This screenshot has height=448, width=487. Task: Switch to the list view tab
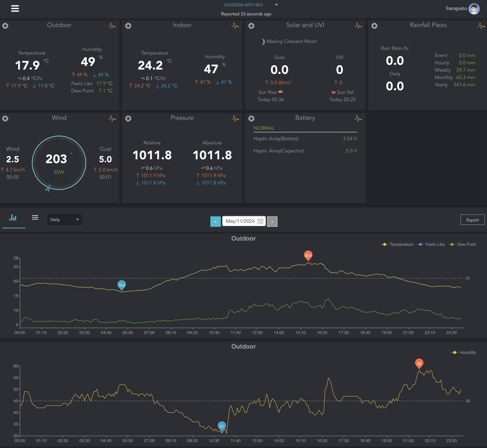(x=35, y=217)
